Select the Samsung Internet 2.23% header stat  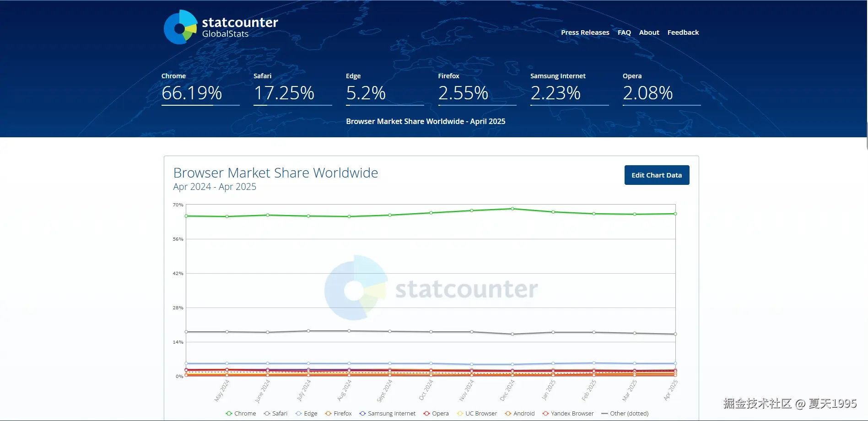570,89
